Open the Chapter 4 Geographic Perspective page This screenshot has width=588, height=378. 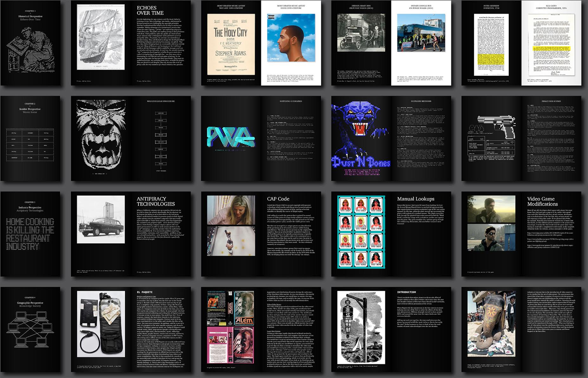click(30, 330)
